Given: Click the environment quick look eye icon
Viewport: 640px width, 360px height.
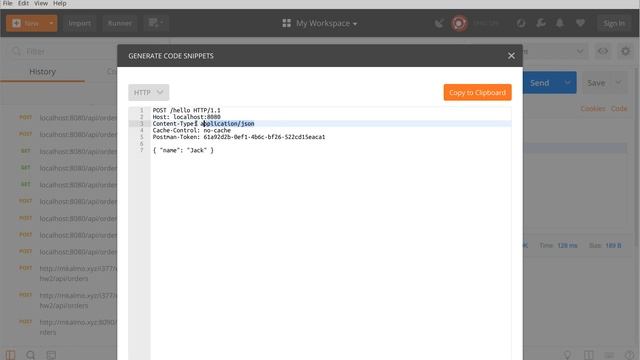Looking at the screenshot, I should [603, 51].
